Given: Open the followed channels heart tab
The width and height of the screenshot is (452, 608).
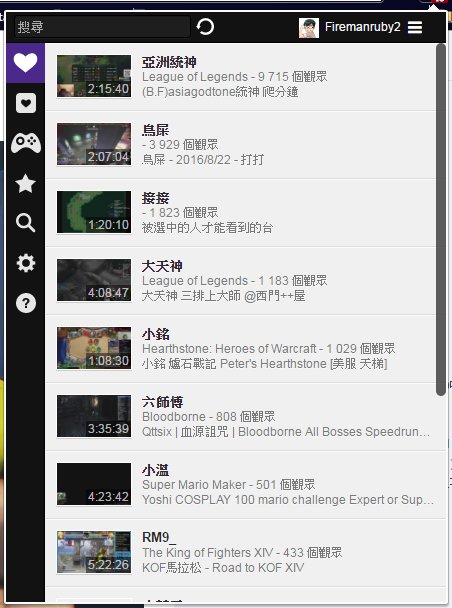Looking at the screenshot, I should point(25,63).
